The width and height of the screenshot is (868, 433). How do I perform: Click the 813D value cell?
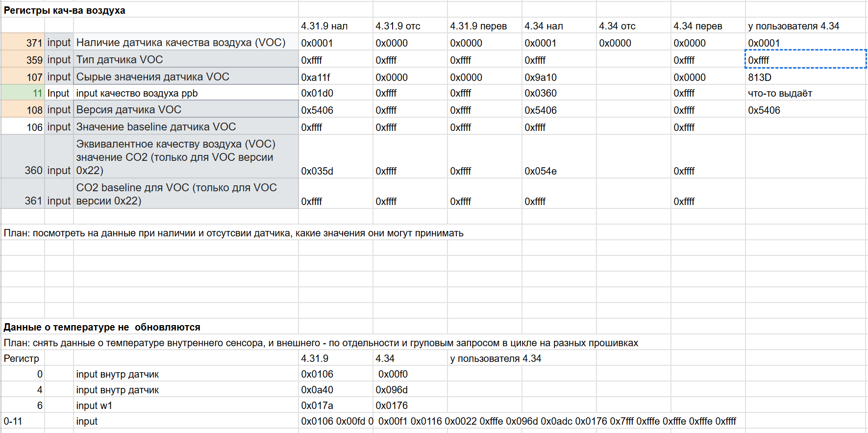click(x=760, y=77)
